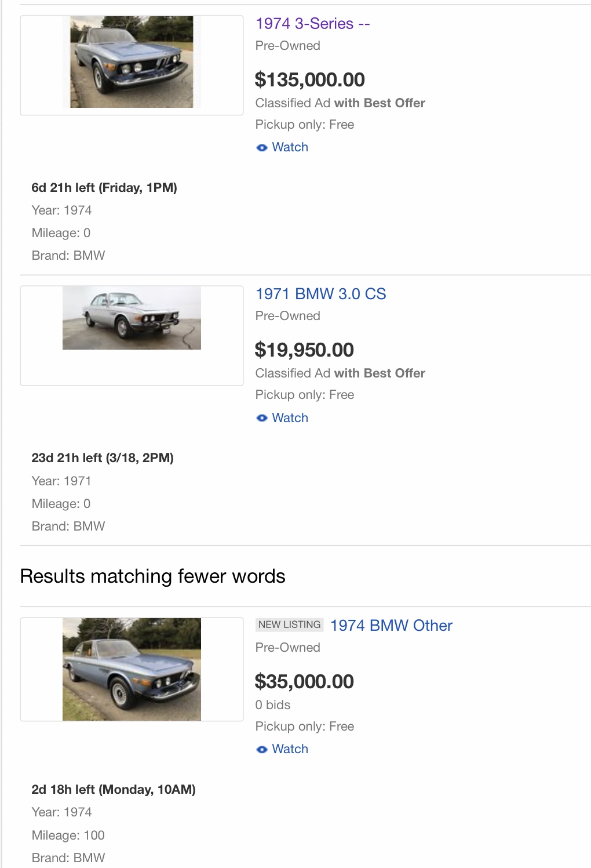Click the $135,000.00 price
Viewport: 591px width, 868px height.
(x=309, y=79)
